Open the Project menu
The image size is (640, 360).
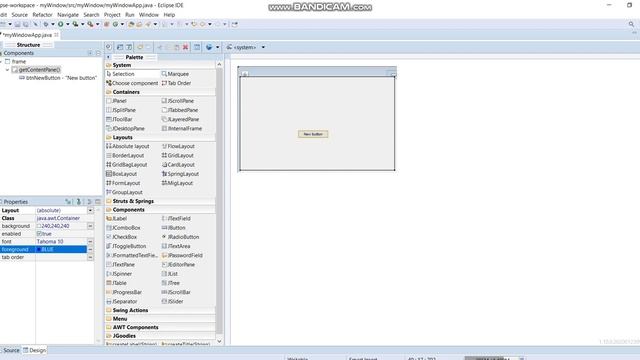pyautogui.click(x=112, y=15)
